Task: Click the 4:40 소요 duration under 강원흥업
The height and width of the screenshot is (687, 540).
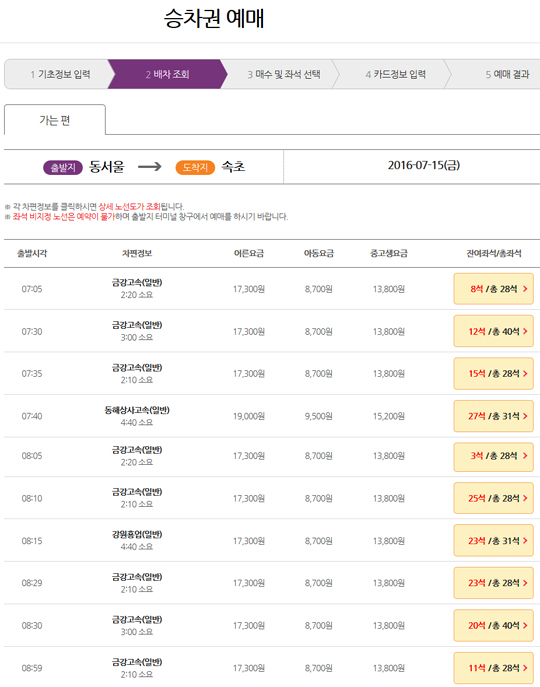Action: pyautogui.click(x=137, y=546)
